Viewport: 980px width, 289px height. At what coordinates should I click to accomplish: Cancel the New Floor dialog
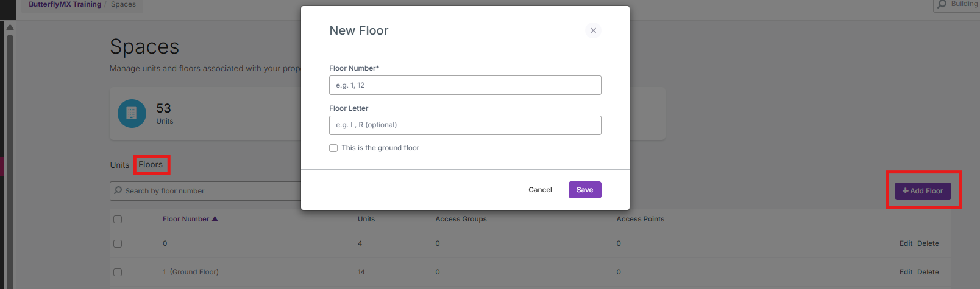point(540,190)
